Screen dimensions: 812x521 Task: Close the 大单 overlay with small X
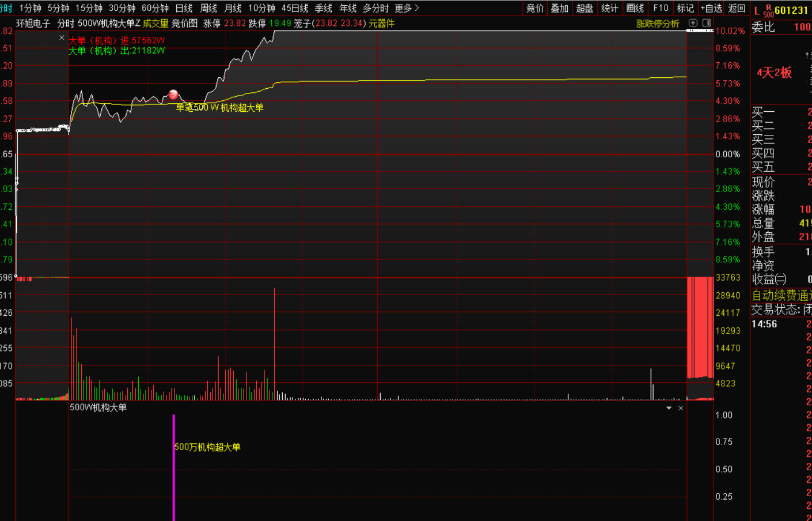pos(62,38)
